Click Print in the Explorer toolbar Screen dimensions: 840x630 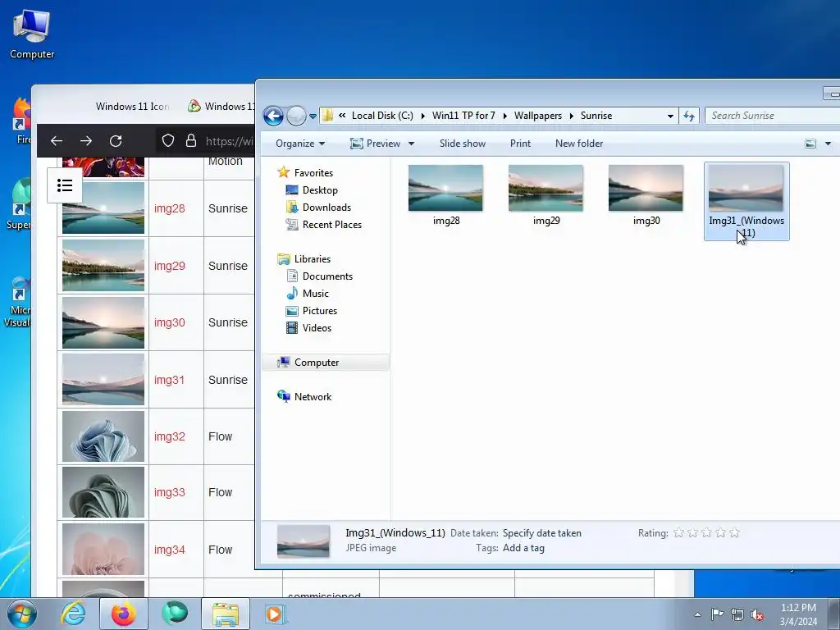point(520,144)
